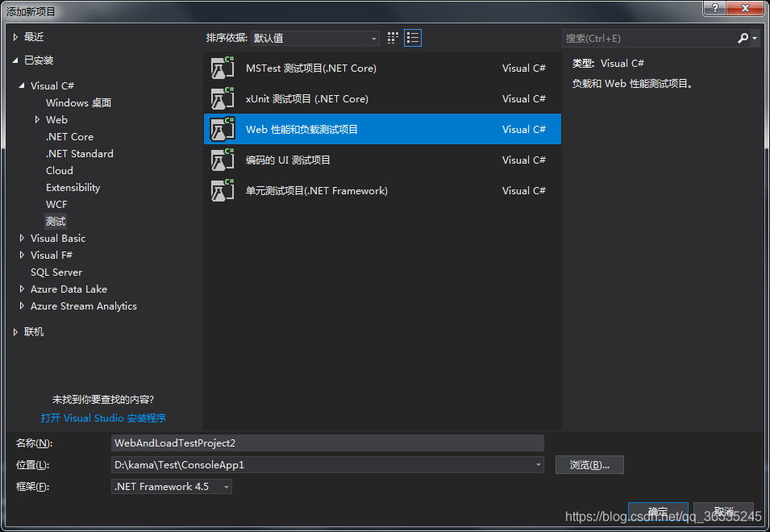Expand the Azure Stream Analytics node

point(22,305)
